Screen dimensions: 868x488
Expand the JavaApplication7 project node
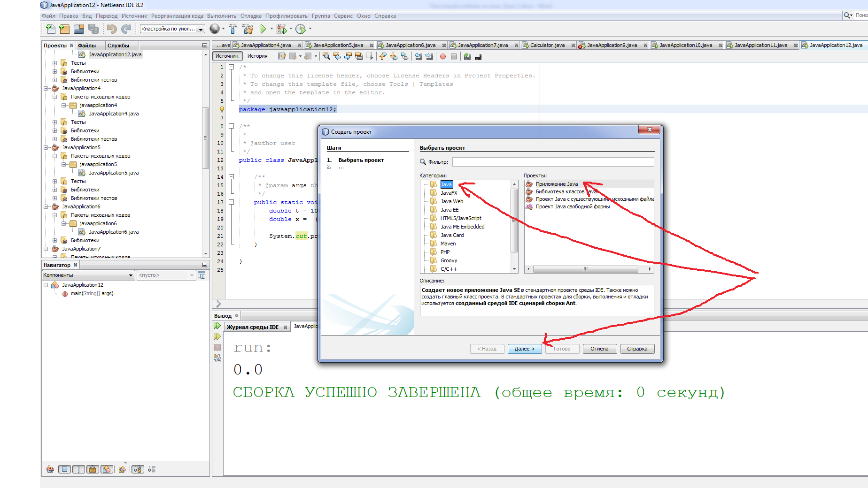point(46,249)
